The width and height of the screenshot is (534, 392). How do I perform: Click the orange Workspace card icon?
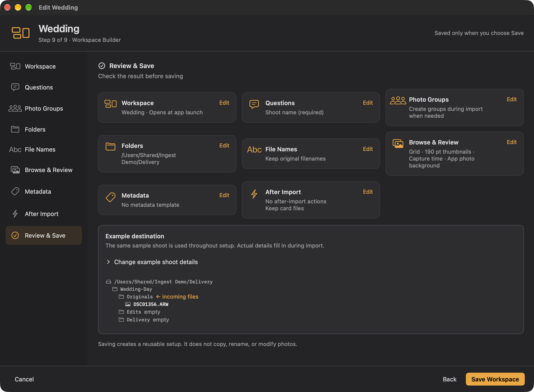(x=110, y=104)
